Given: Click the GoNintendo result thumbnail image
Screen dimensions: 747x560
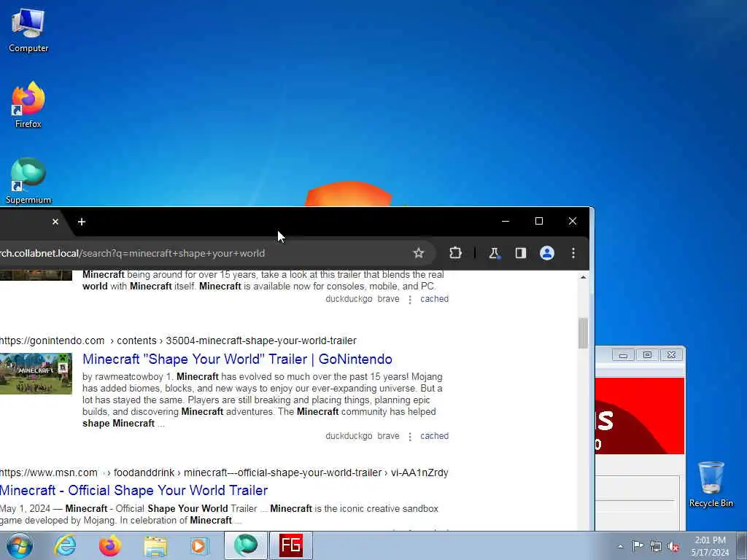Looking at the screenshot, I should click(x=36, y=373).
